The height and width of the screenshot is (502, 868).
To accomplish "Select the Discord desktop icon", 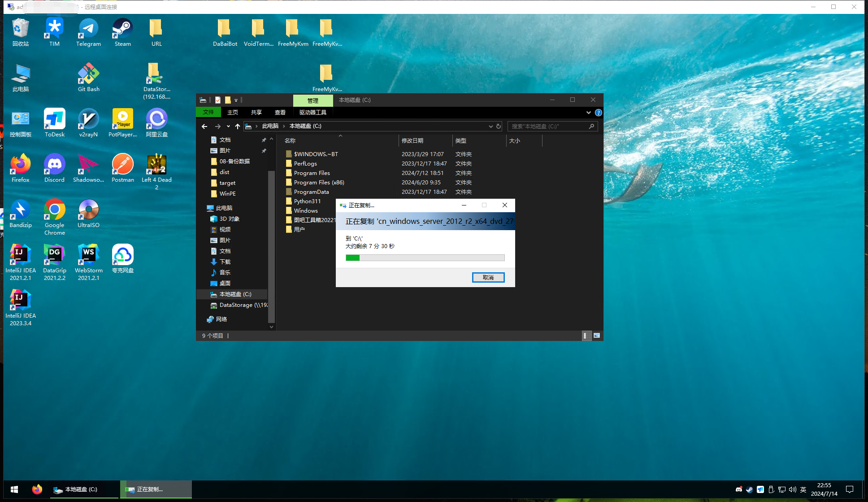I will coord(54,168).
